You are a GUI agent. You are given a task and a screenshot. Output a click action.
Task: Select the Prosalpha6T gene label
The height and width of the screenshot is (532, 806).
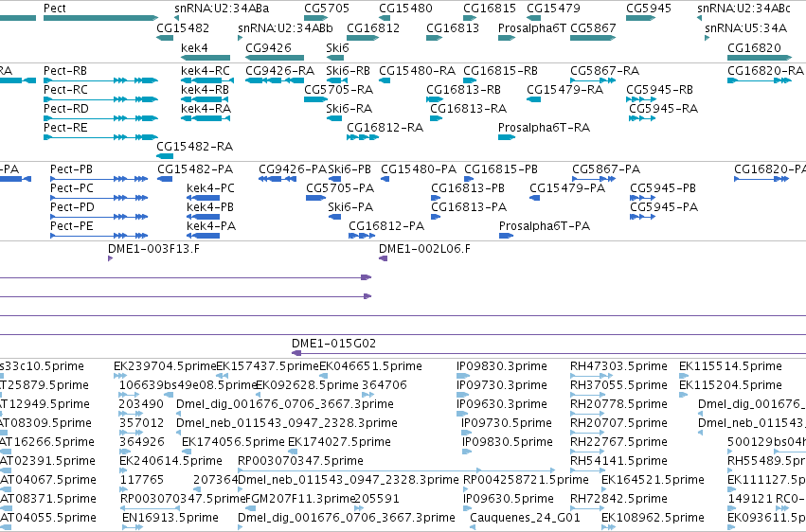[532, 27]
